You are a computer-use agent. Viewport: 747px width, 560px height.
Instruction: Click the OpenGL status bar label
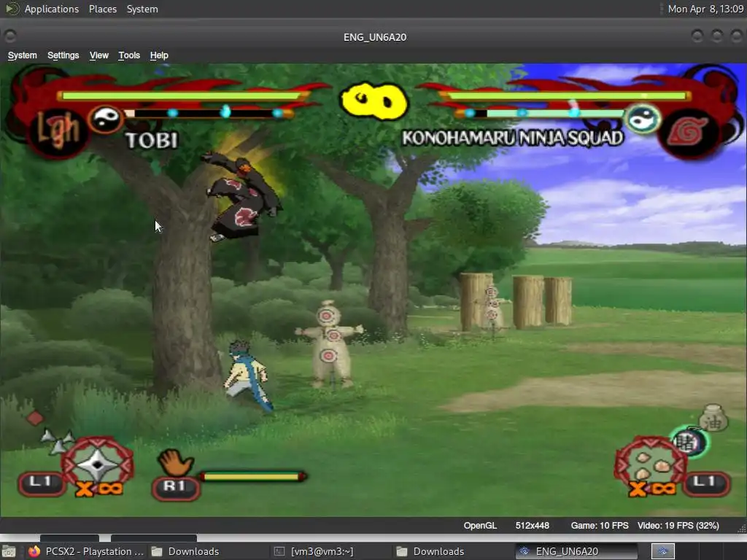(x=480, y=525)
